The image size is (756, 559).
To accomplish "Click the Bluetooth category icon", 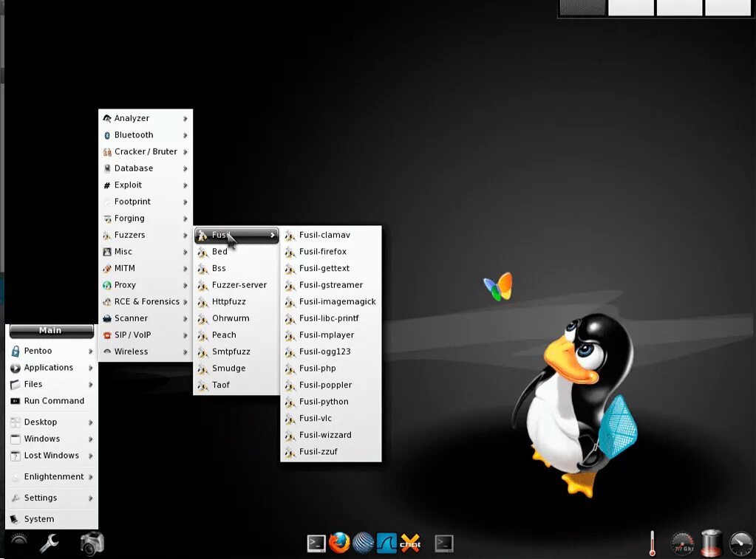I will [x=107, y=135].
